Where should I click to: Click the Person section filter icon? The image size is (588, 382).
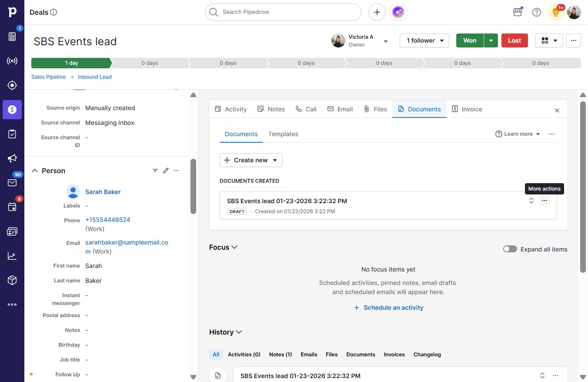155,171
